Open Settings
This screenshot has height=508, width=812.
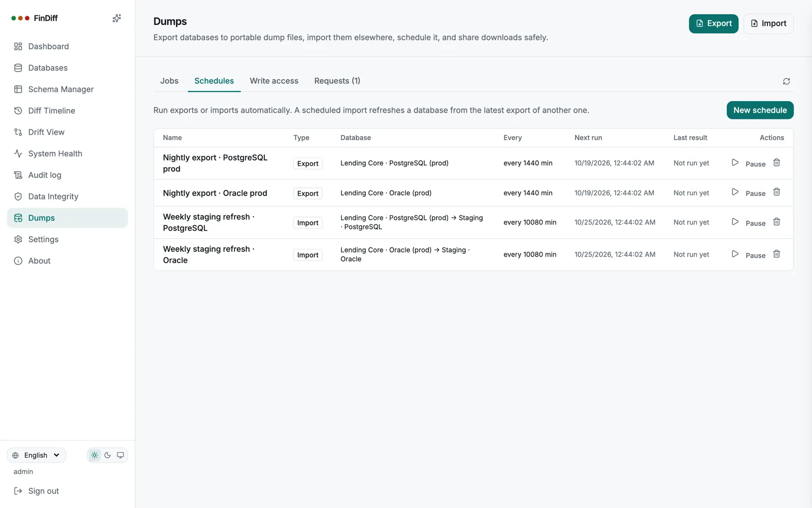pyautogui.click(x=67, y=239)
